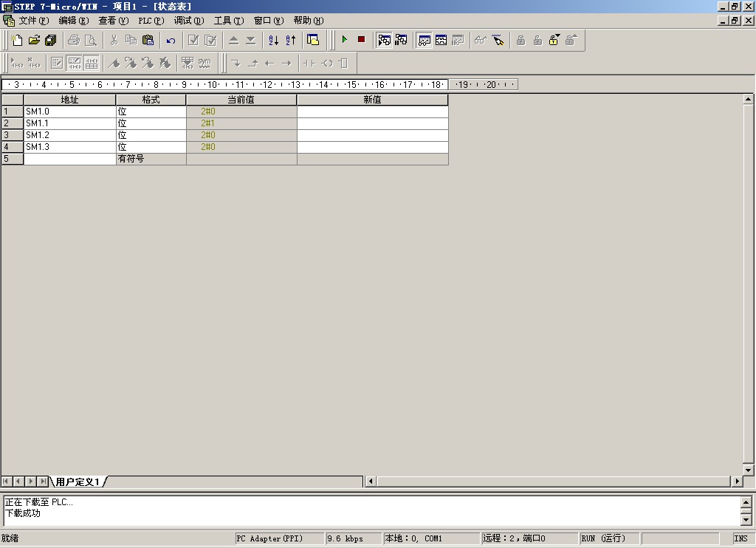Click the toggle bookmark flag icon
The height and width of the screenshot is (548, 756).
[x=114, y=64]
